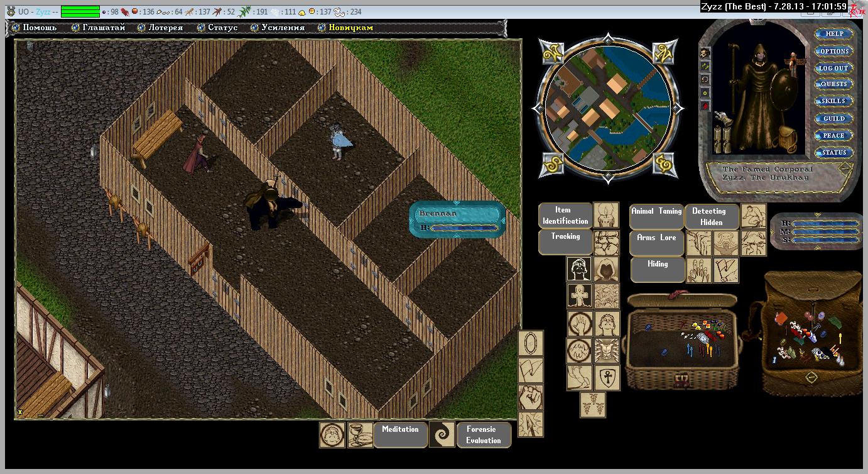Target the red-cloaked character in the stable
Screen dimensions: 868x474
[197, 153]
